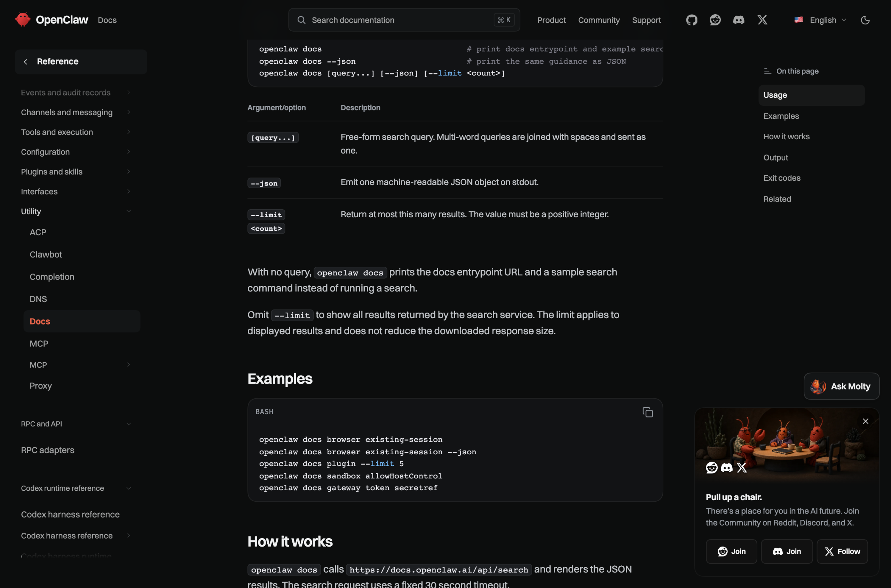The image size is (891, 588).
Task: Collapse RPC and API section
Action: coord(76,424)
